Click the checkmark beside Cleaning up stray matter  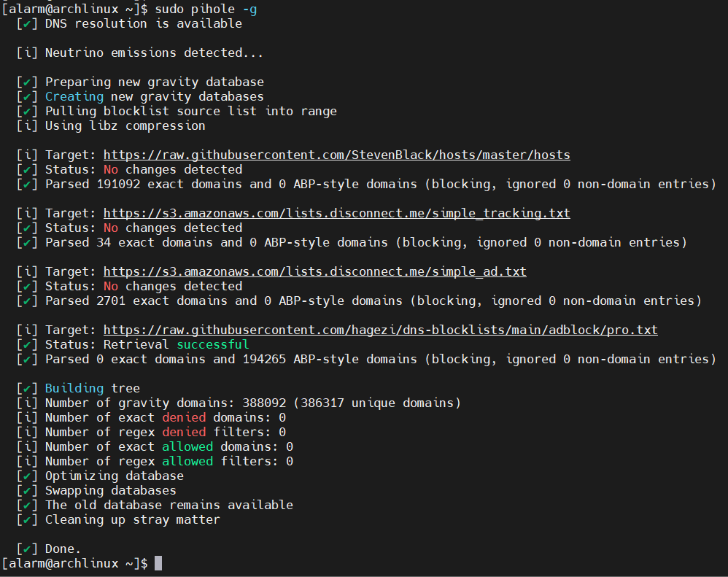click(27, 519)
